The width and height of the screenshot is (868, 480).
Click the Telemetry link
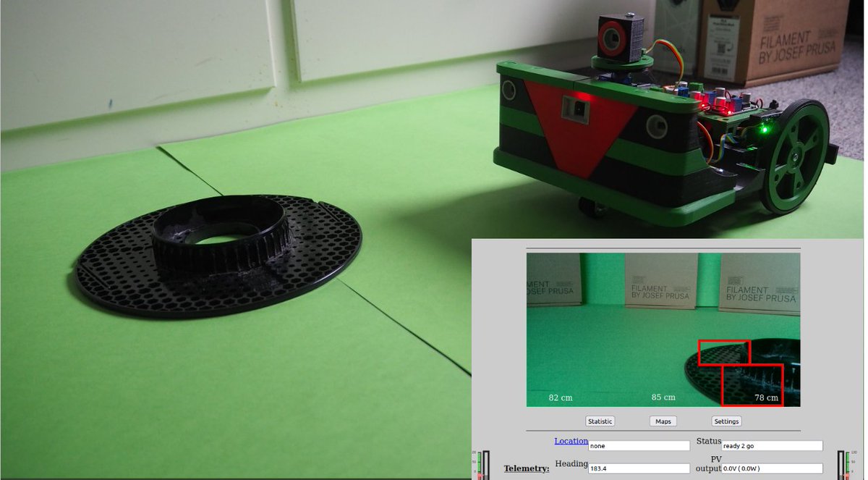tap(525, 468)
